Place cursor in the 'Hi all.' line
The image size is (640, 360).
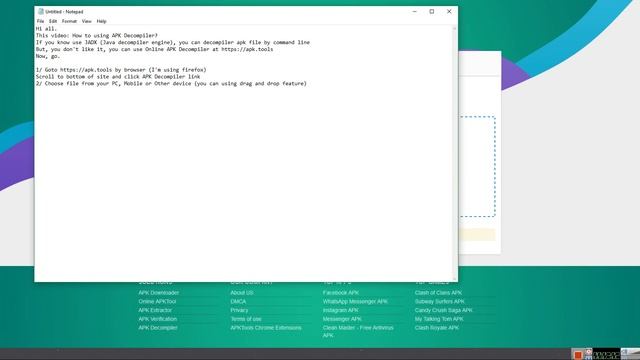46,29
